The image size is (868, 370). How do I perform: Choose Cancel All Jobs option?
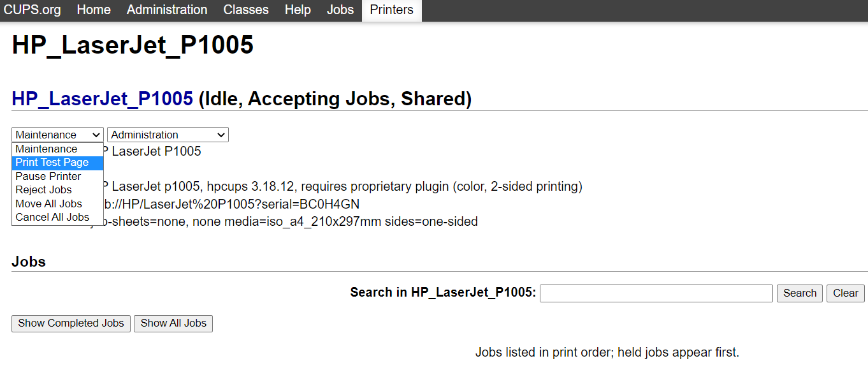pos(52,218)
